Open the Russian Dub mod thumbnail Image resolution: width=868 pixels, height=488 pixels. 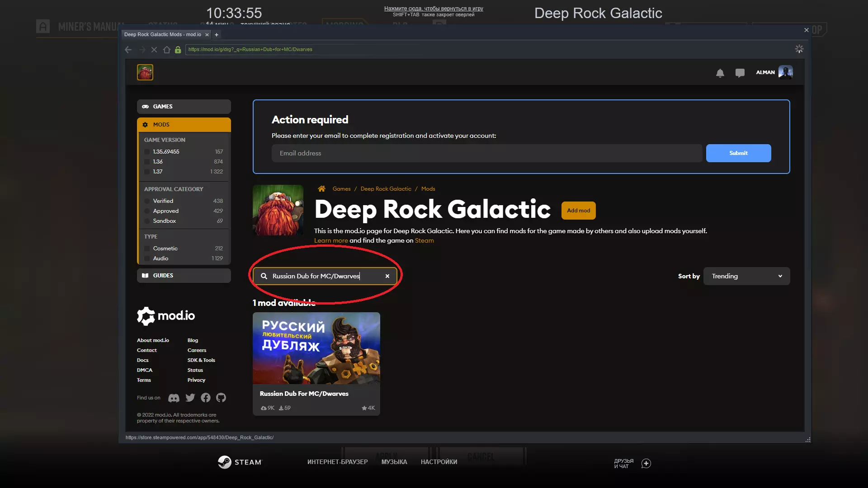(316, 348)
